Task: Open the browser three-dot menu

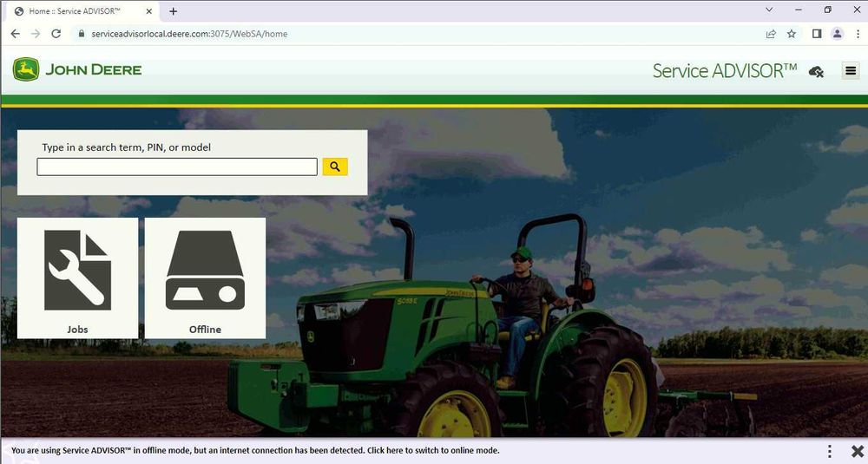Action: (858, 34)
